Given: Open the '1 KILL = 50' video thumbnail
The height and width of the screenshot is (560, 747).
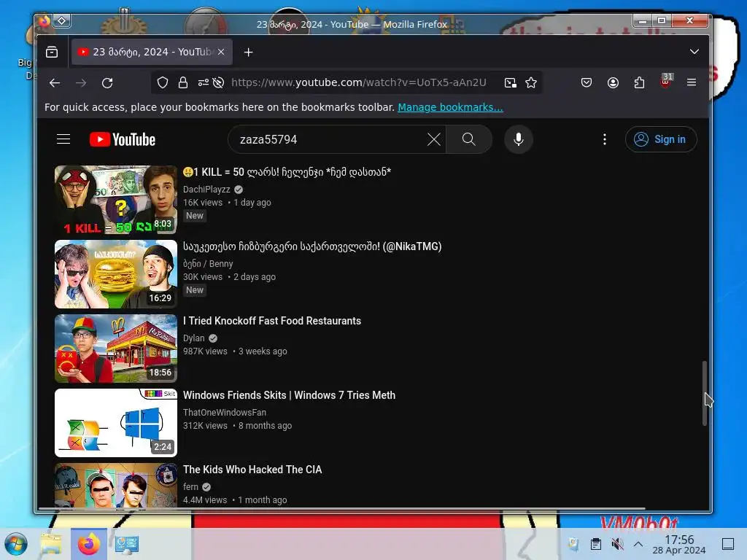Looking at the screenshot, I should 116,200.
